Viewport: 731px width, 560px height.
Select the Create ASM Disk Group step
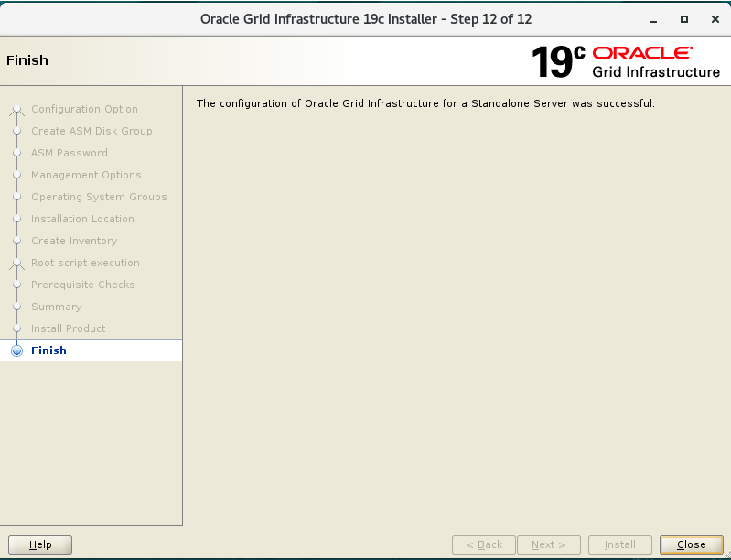pyautogui.click(x=91, y=131)
